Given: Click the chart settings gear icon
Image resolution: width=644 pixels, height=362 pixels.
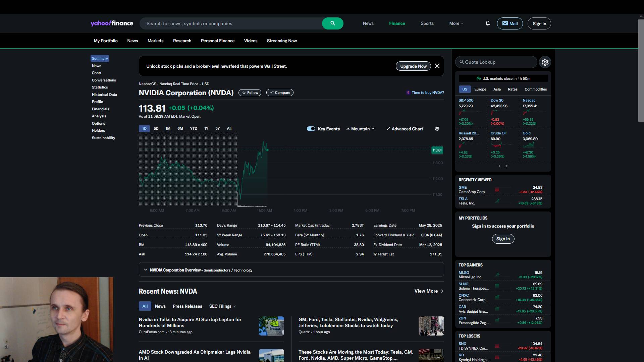Looking at the screenshot, I should 437,129.
